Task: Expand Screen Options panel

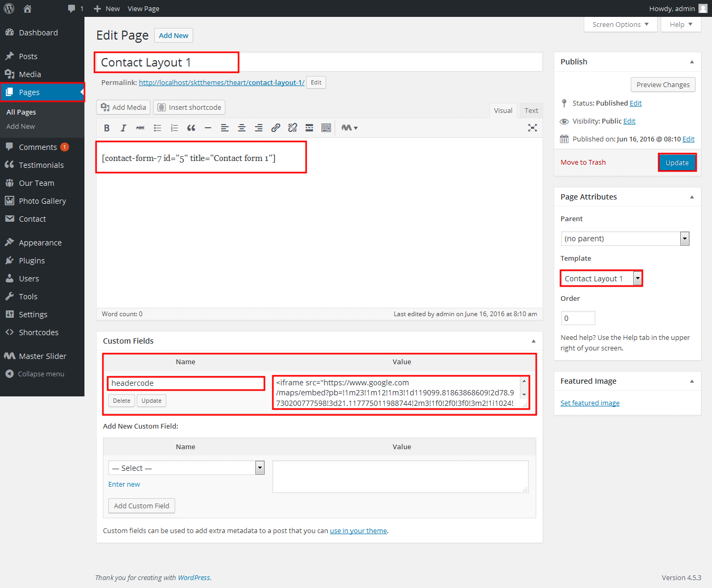Action: coord(620,24)
